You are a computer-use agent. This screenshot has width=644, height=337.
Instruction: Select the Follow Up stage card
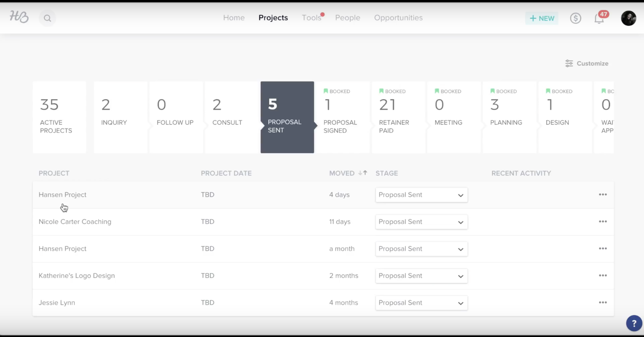coord(176,117)
